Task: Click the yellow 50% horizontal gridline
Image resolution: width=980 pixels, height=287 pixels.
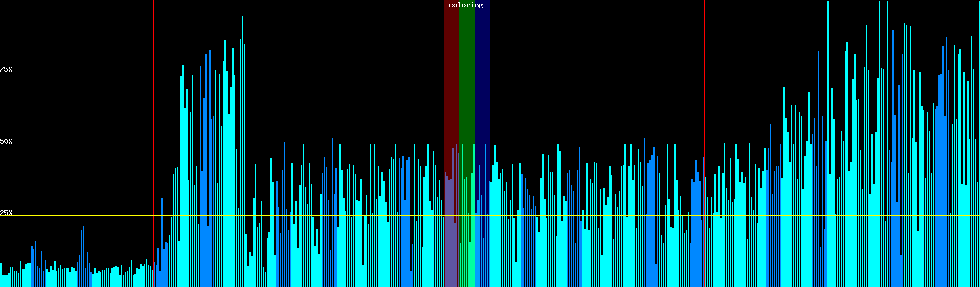Action: pyautogui.click(x=574, y=143)
